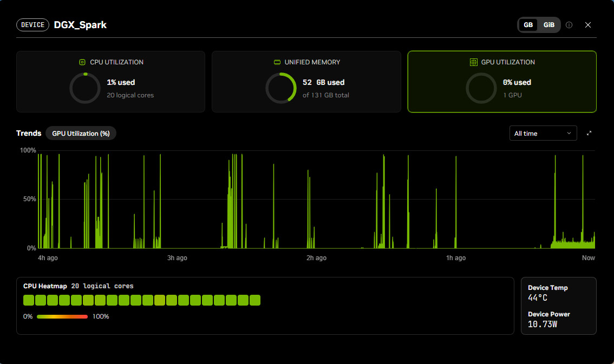The width and height of the screenshot is (614, 364).
Task: Click the "3h ago" axis label
Action: (x=177, y=258)
